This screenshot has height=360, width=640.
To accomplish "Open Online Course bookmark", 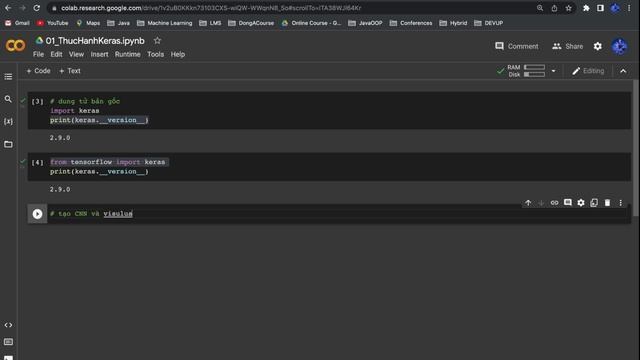I will point(311,23).
